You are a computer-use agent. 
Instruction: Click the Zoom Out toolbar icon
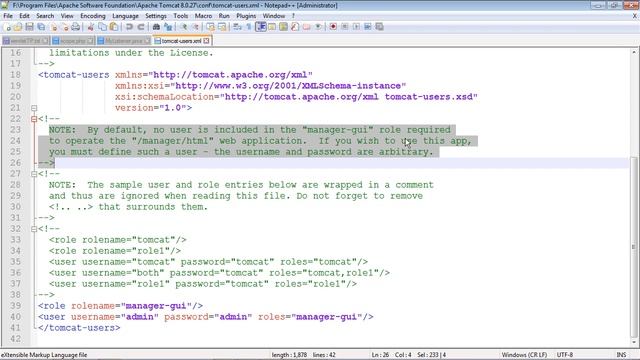(195, 27)
